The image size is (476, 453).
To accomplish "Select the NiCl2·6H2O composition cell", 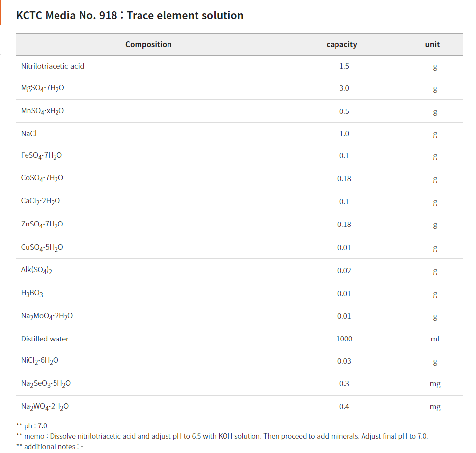I will [x=40, y=361].
